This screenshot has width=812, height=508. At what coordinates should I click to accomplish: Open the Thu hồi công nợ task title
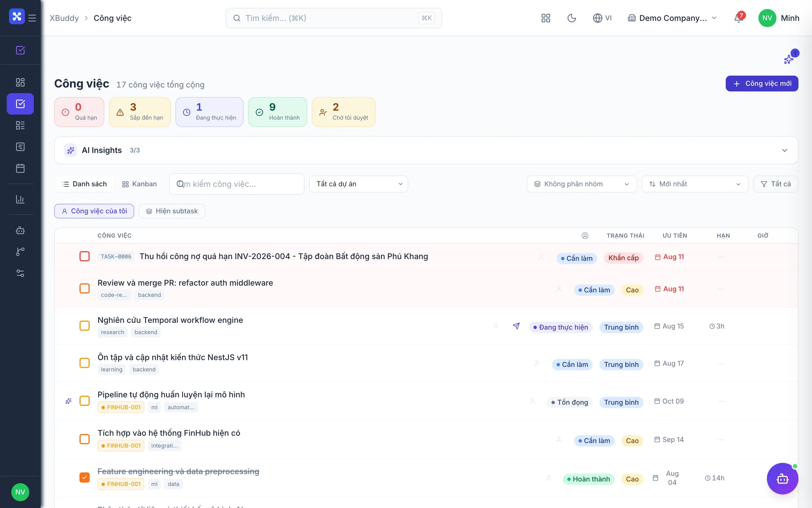(284, 256)
